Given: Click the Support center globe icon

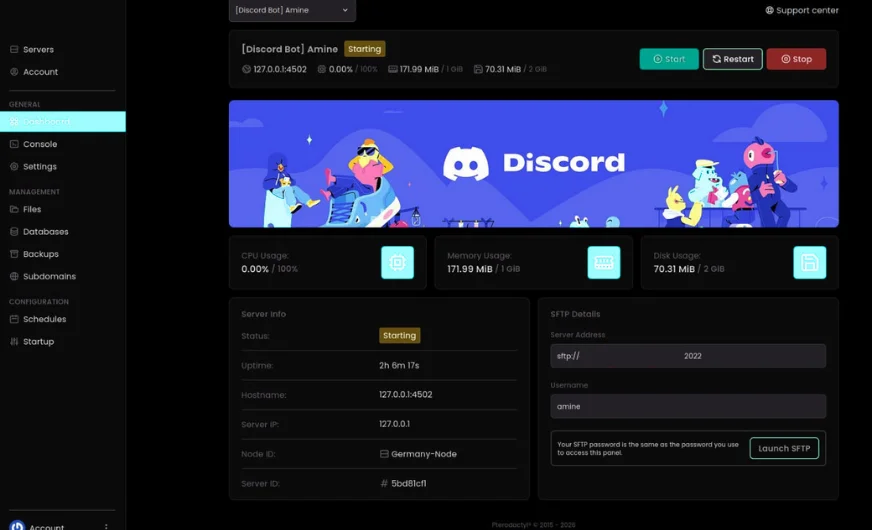Looking at the screenshot, I should point(769,10).
